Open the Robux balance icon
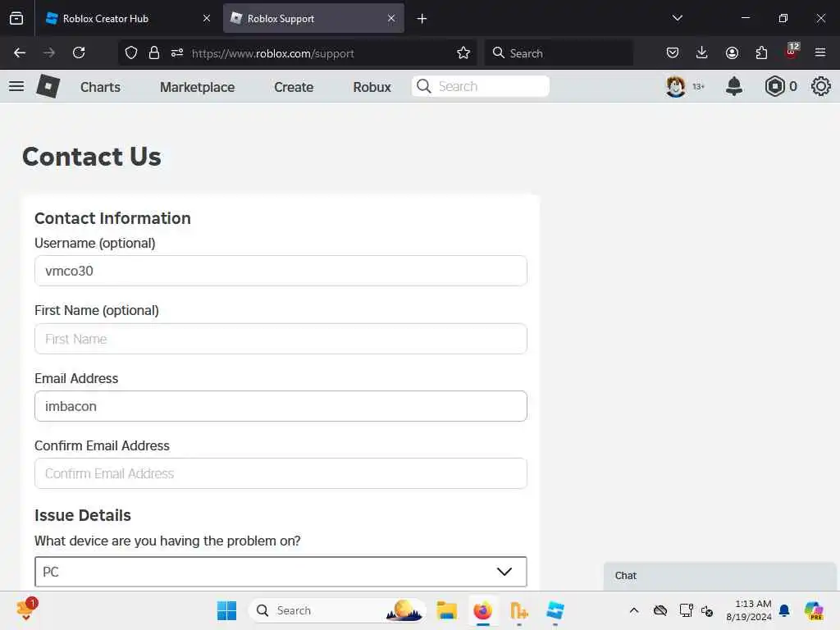This screenshot has width=840, height=630. pos(774,86)
